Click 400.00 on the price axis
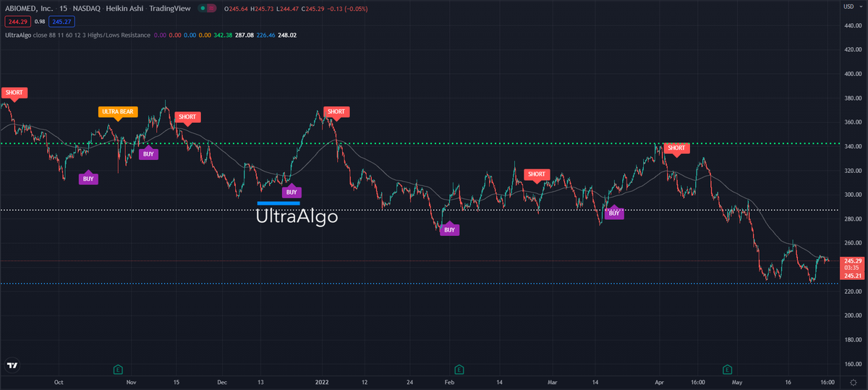This screenshot has width=868, height=390. pos(851,74)
